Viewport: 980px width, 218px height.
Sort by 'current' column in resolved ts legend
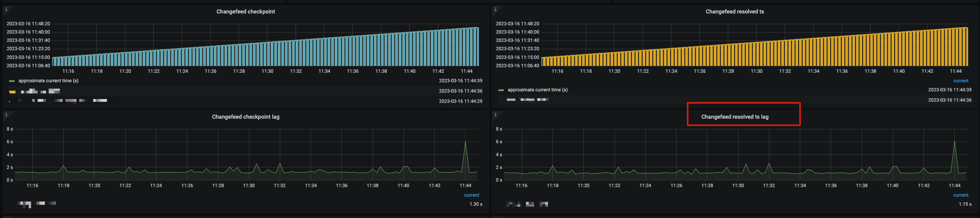click(961, 81)
